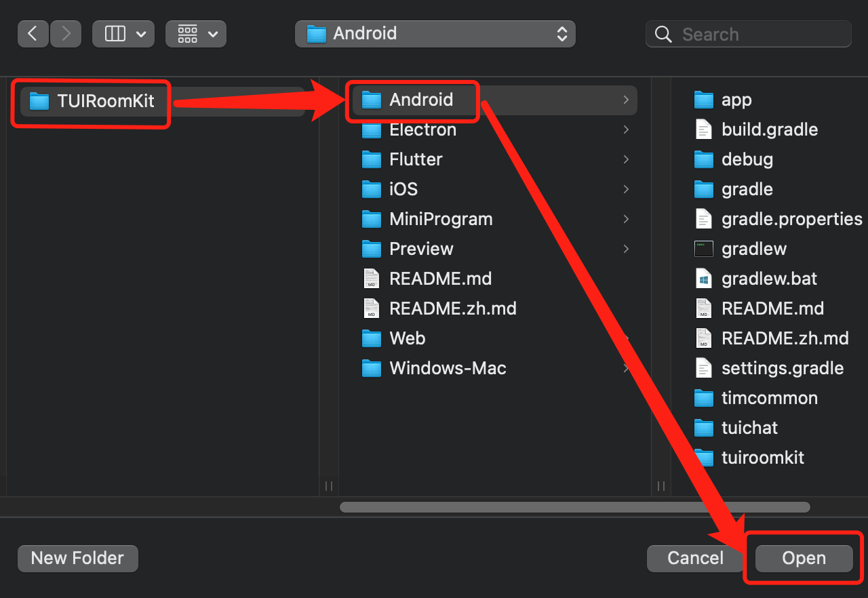Click the README.md file icon beneath Preview

click(x=372, y=279)
